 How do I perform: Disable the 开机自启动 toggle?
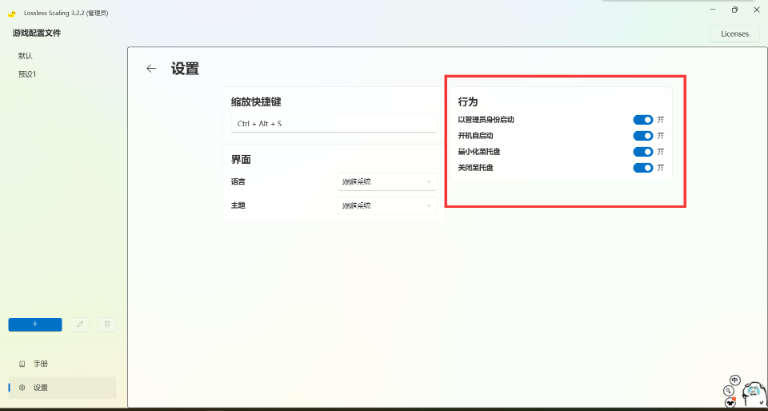pos(643,136)
